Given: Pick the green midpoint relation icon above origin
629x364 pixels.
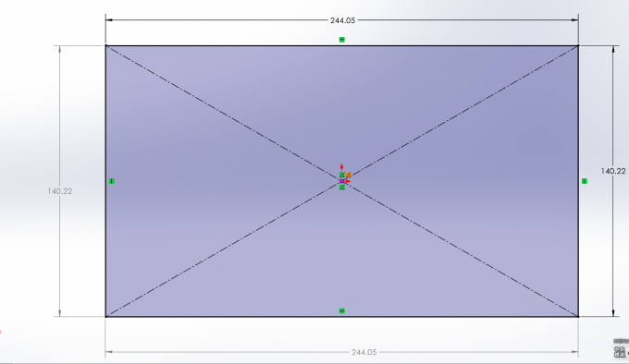Looking at the screenshot, I should click(341, 175).
